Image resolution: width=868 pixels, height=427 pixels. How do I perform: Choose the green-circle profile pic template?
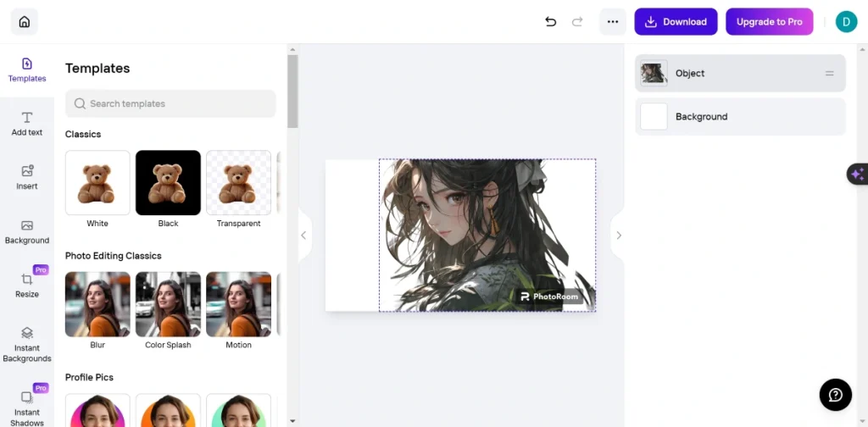(x=238, y=410)
